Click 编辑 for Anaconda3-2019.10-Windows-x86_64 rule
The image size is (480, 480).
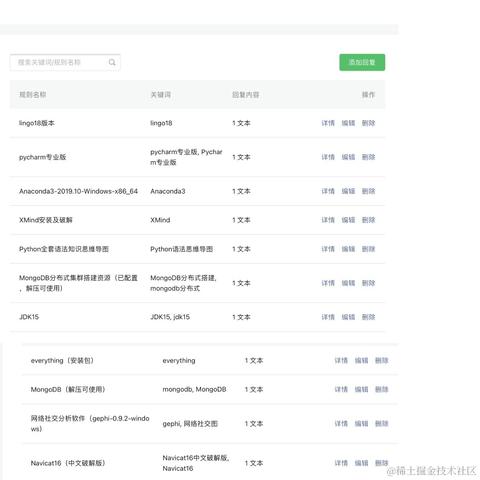click(348, 191)
